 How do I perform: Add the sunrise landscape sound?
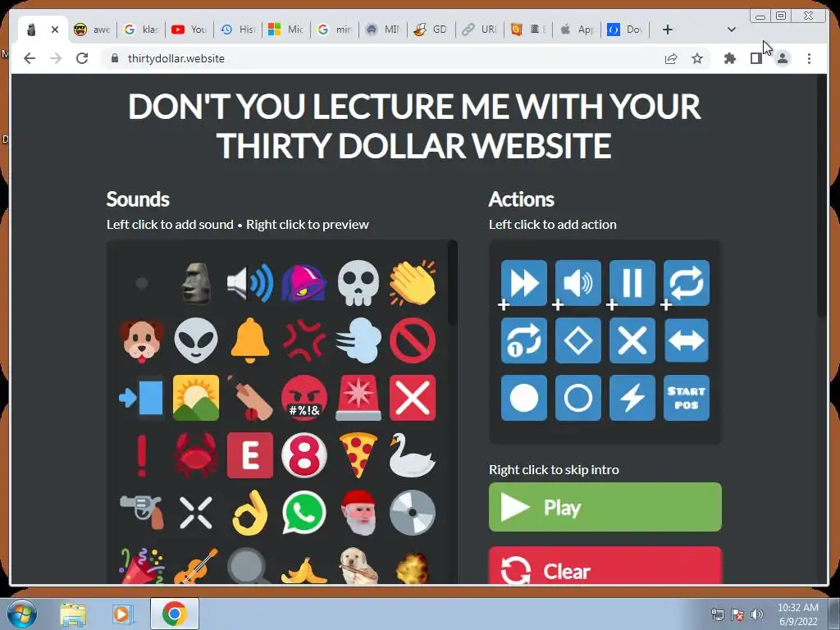(196, 398)
